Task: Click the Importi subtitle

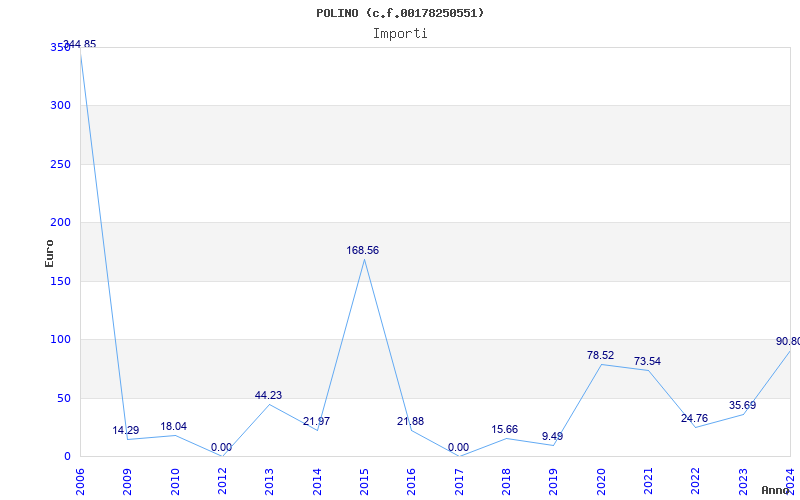Action: coord(400,34)
